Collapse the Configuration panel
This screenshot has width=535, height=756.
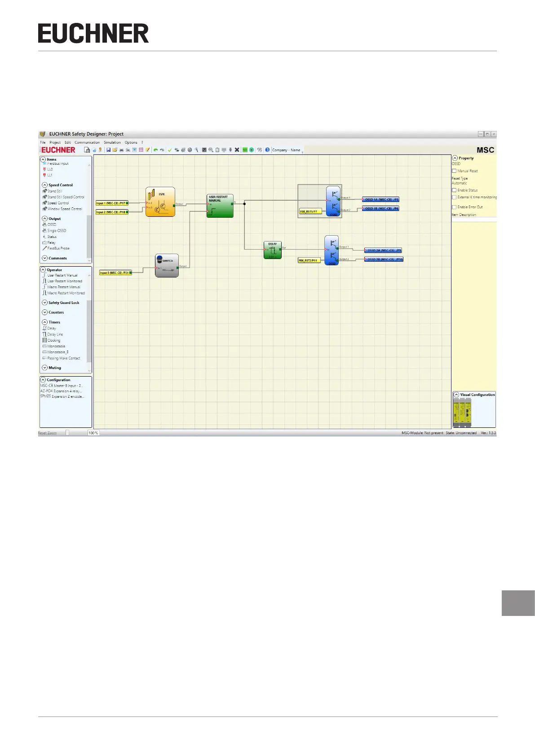point(43,380)
